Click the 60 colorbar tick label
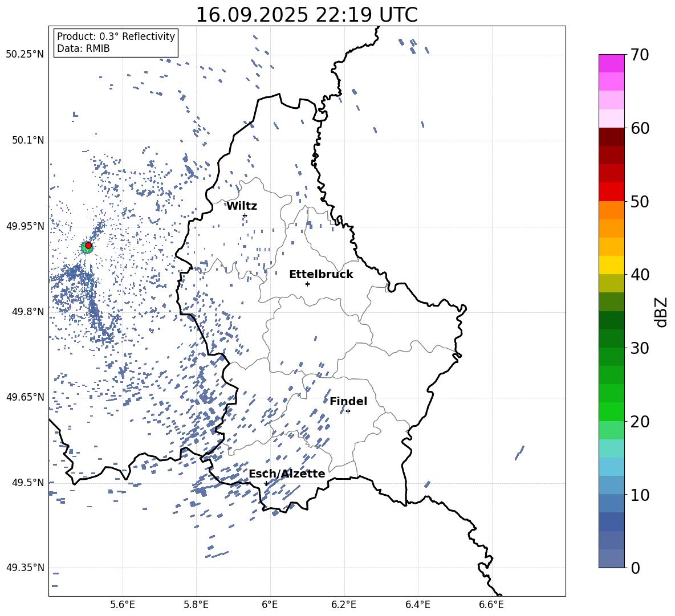675x616 pixels. pos(640,128)
